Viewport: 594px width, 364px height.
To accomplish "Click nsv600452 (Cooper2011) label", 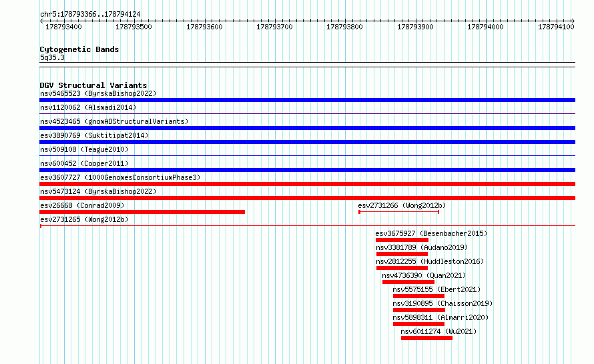I will [x=84, y=163].
